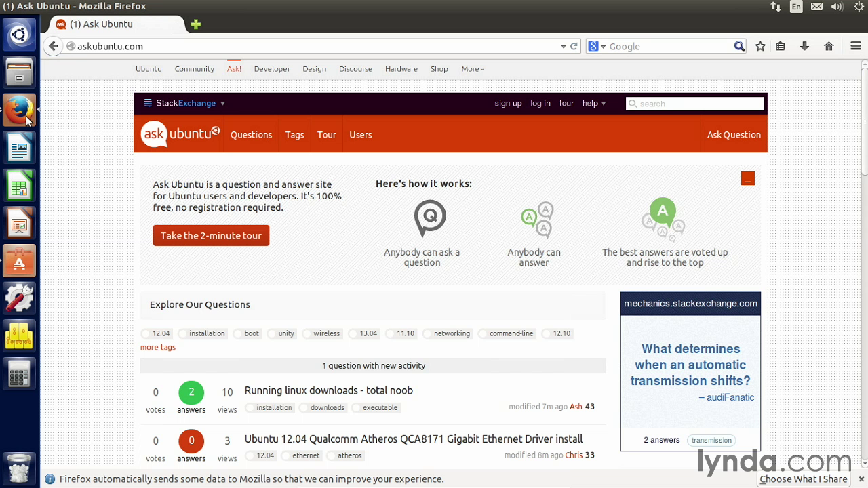
Task: Open the Firefox hamburger menu
Action: coord(856,46)
